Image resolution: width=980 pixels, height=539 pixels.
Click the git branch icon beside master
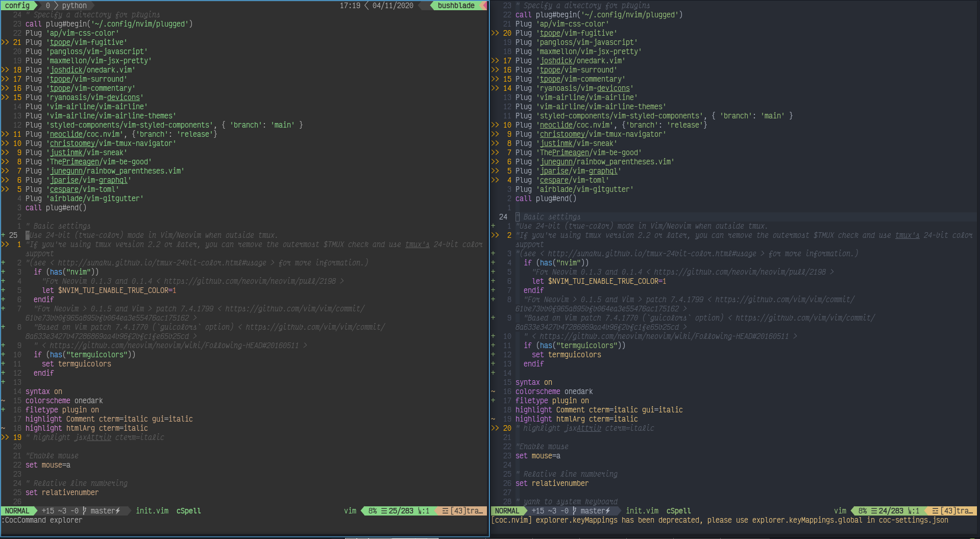(x=85, y=510)
